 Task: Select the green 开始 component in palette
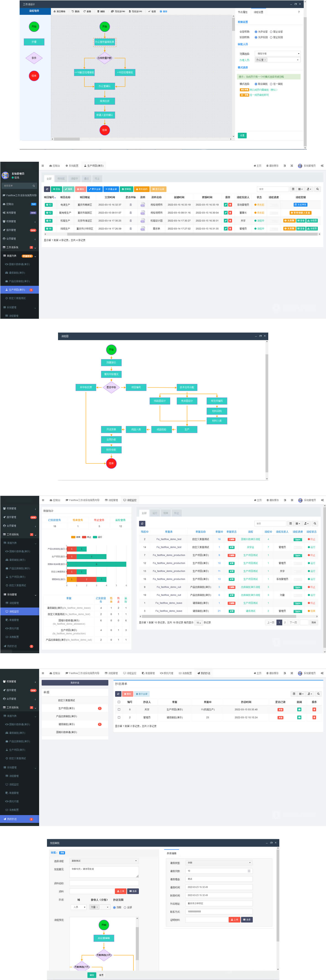point(34,26)
